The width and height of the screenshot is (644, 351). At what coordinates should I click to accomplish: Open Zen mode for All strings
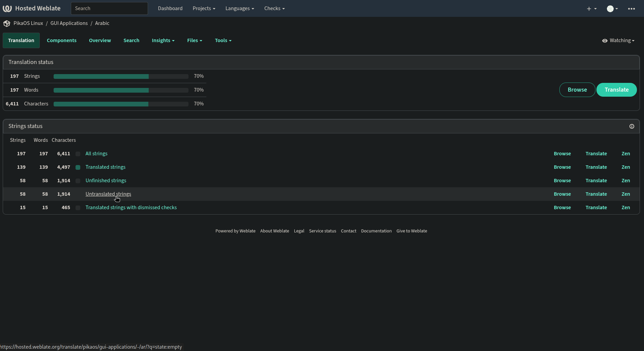pyautogui.click(x=626, y=154)
